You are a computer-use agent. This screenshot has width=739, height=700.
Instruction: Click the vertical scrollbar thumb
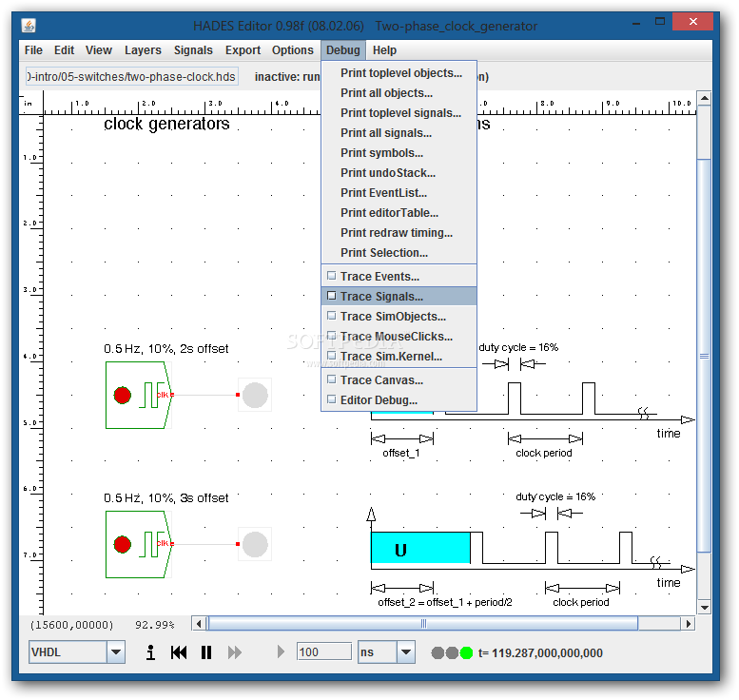pos(704,356)
